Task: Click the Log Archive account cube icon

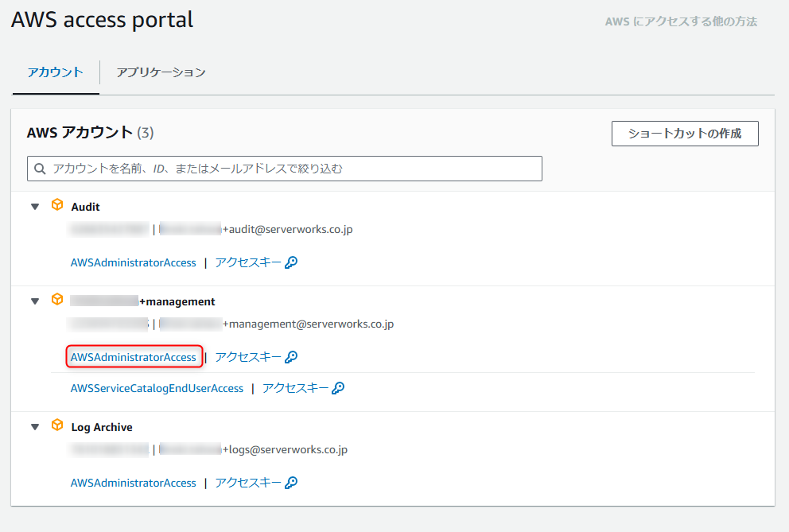Action: click(x=57, y=425)
